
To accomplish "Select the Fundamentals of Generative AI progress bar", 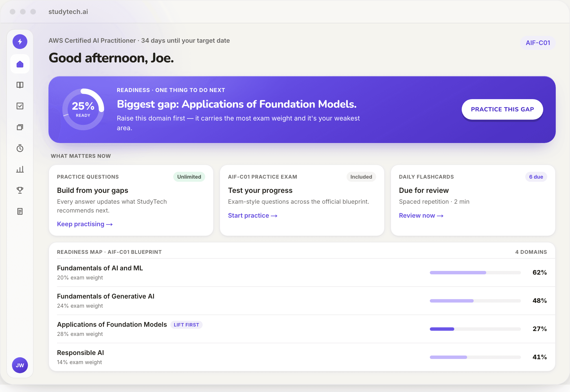I will [475, 301].
